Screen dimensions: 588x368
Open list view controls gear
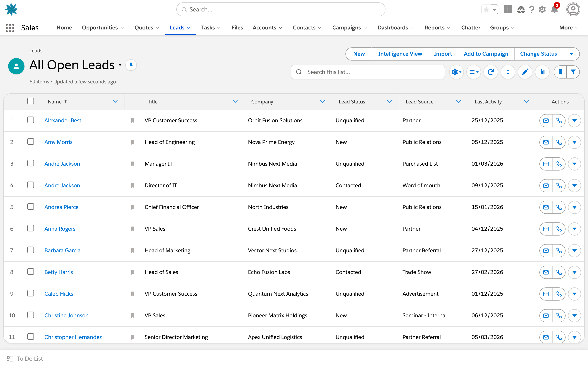click(x=456, y=72)
